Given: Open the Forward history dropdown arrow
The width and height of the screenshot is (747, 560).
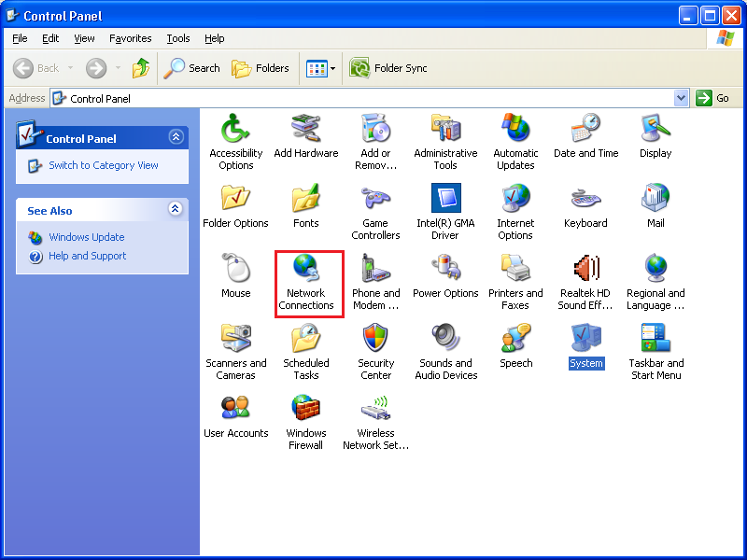Looking at the screenshot, I should click(119, 68).
